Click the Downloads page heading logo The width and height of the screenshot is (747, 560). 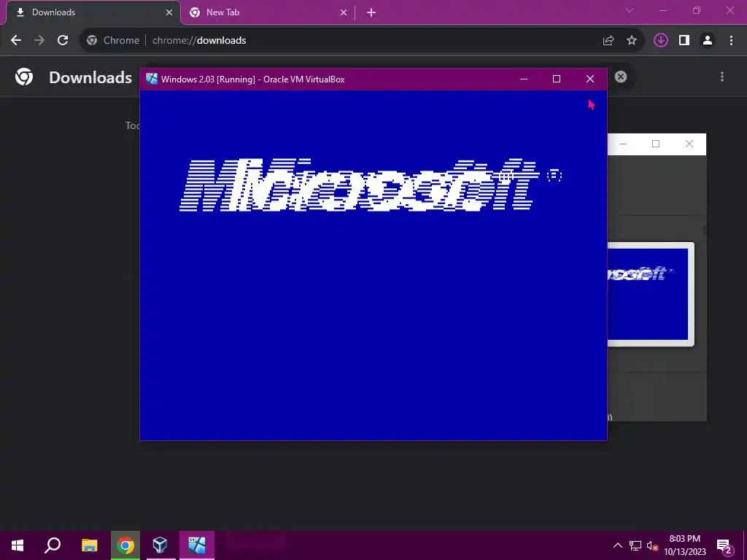[x=24, y=77]
